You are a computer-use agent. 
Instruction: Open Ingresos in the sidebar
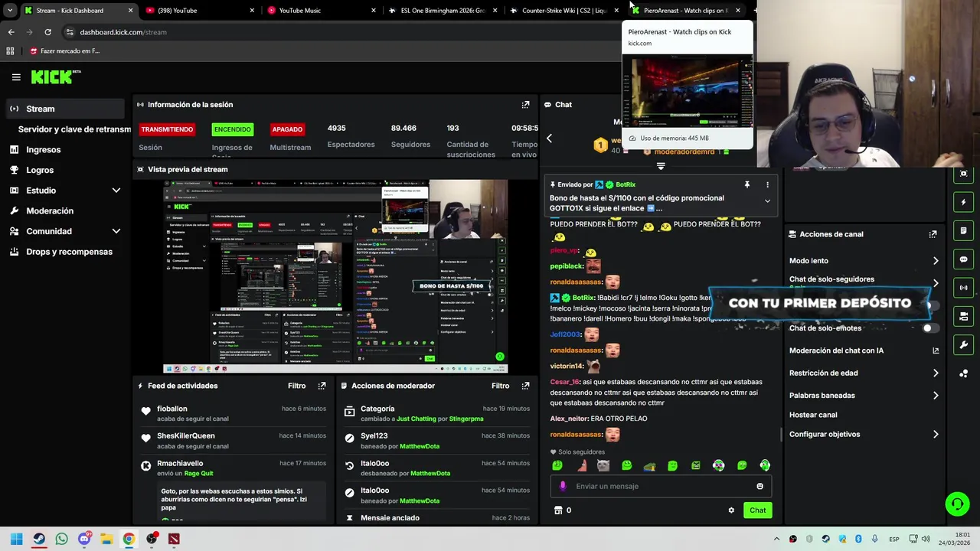tap(43, 150)
